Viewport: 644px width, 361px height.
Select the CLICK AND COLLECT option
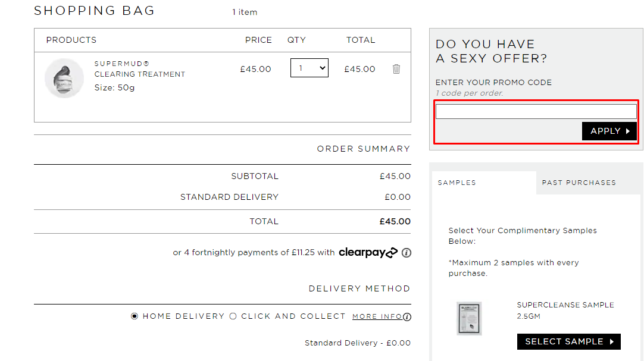click(x=233, y=316)
